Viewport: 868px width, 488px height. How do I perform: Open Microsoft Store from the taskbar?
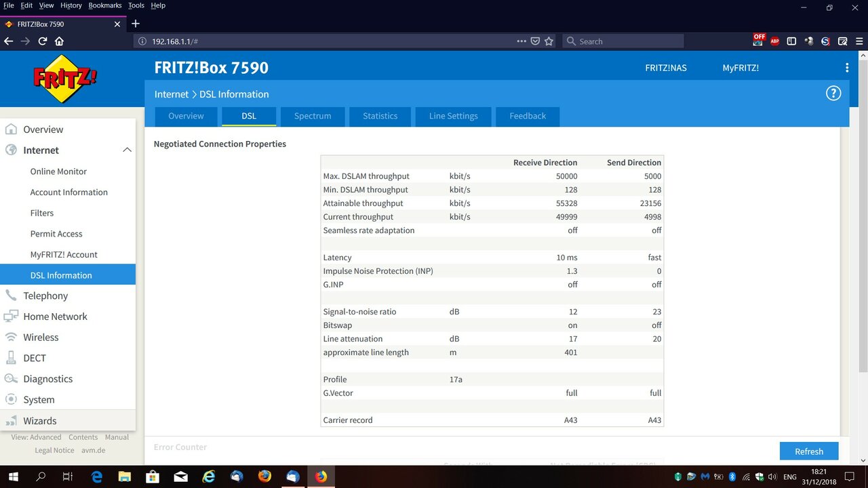click(152, 476)
